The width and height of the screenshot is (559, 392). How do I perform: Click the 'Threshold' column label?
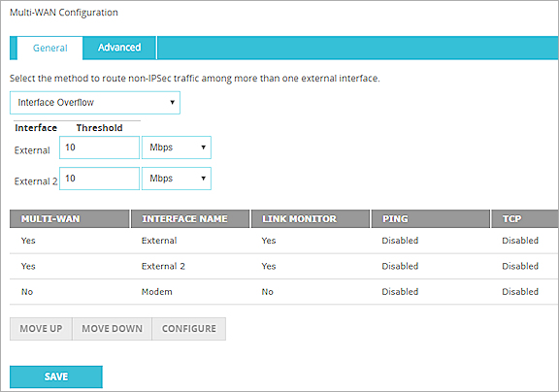[x=99, y=128]
